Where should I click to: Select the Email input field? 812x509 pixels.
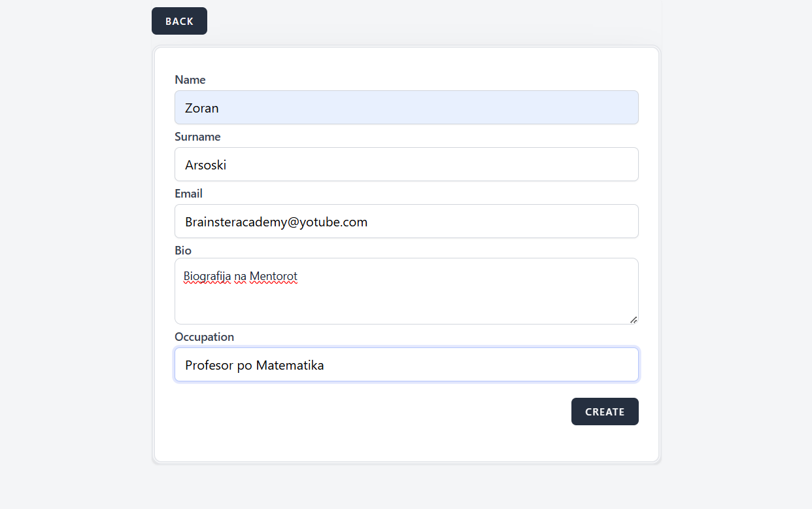(405, 221)
